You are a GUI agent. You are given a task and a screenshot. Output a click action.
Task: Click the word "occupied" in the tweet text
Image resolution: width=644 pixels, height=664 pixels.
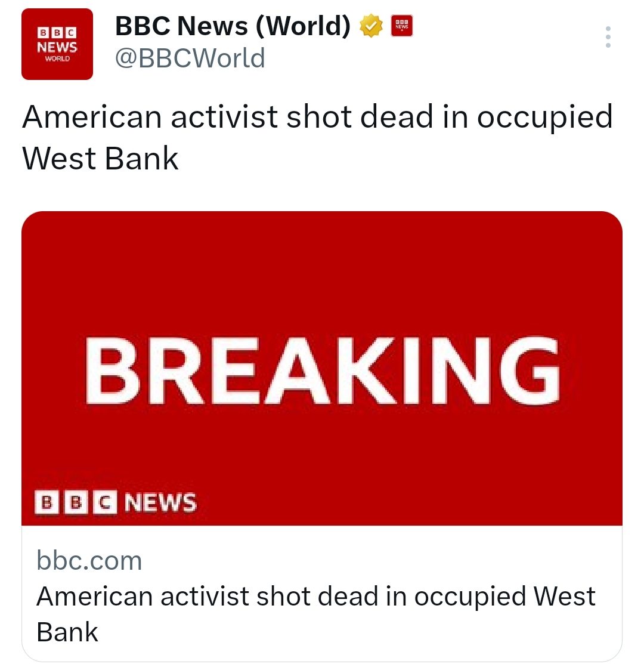click(x=544, y=116)
